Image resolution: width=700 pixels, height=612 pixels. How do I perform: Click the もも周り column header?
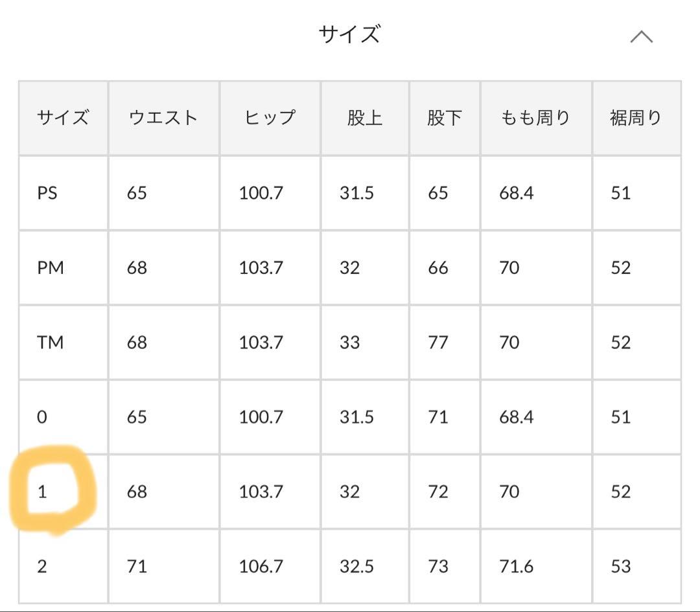click(535, 118)
